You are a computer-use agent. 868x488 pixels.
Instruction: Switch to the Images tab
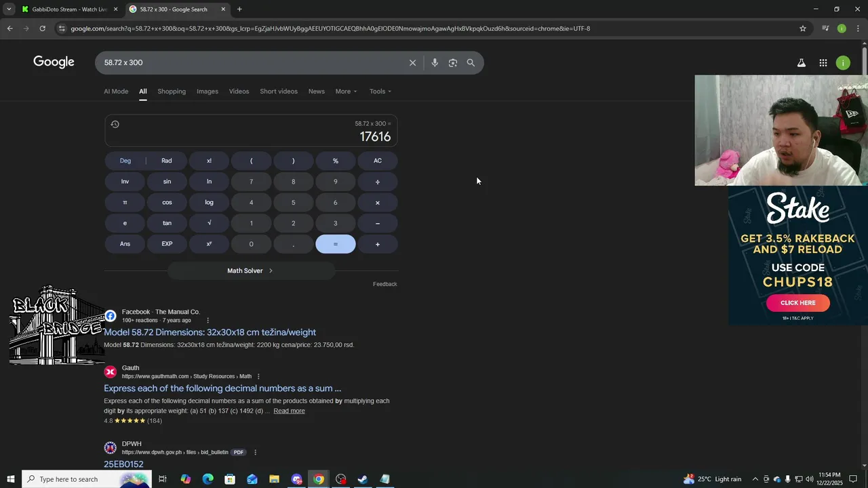coord(208,91)
